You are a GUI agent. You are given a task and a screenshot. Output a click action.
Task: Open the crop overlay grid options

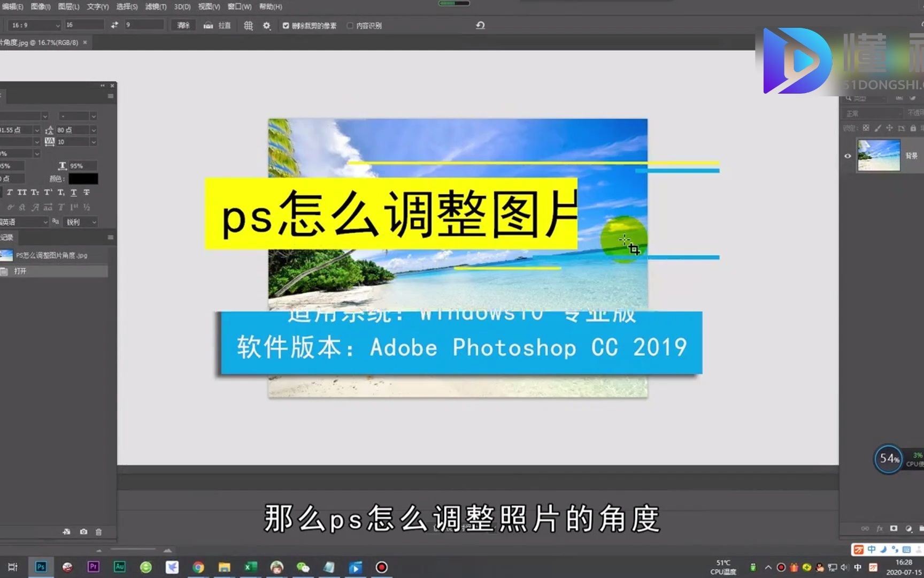click(x=248, y=25)
